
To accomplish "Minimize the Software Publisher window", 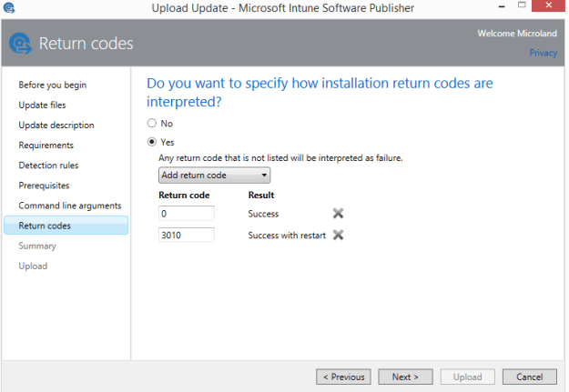I will pos(502,6).
